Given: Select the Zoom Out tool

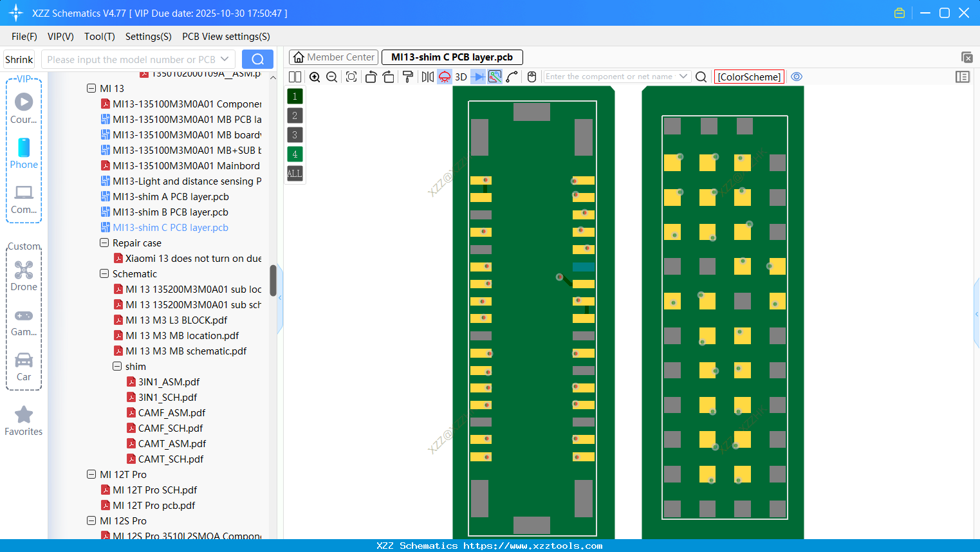Looking at the screenshot, I should click(331, 77).
